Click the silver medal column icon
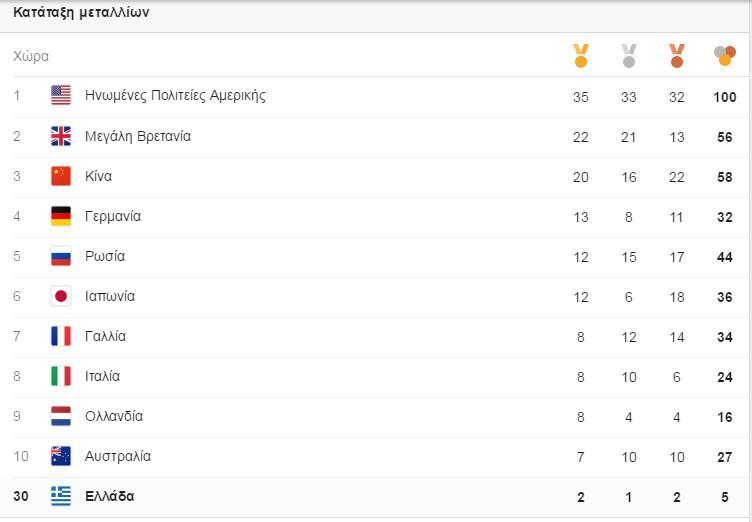Screen dimensions: 752x522 (629, 56)
